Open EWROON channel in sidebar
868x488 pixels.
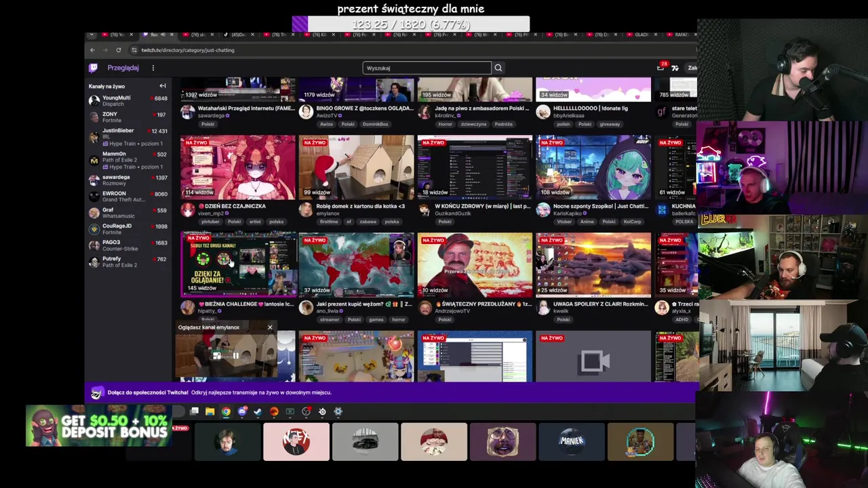click(127, 197)
